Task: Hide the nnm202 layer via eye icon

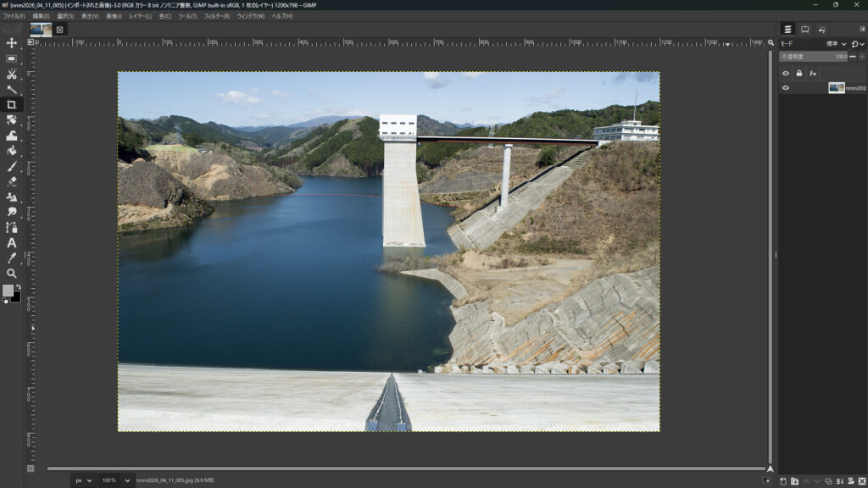Action: click(x=786, y=87)
